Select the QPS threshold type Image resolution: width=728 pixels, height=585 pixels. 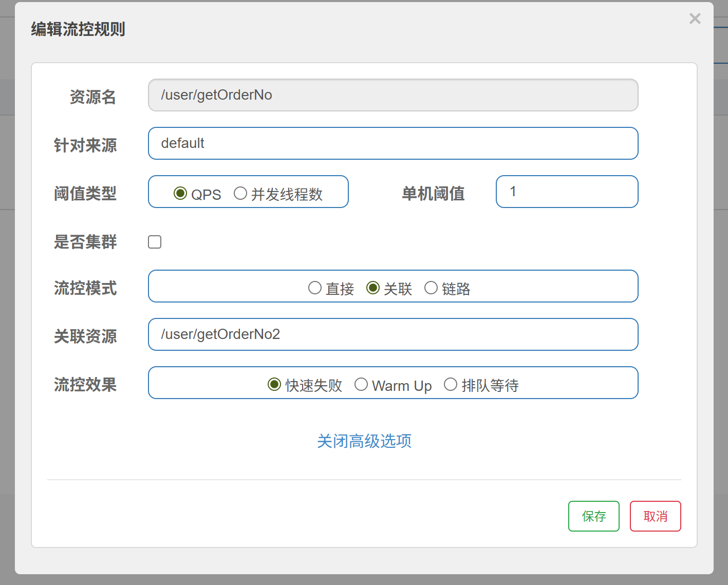(180, 193)
